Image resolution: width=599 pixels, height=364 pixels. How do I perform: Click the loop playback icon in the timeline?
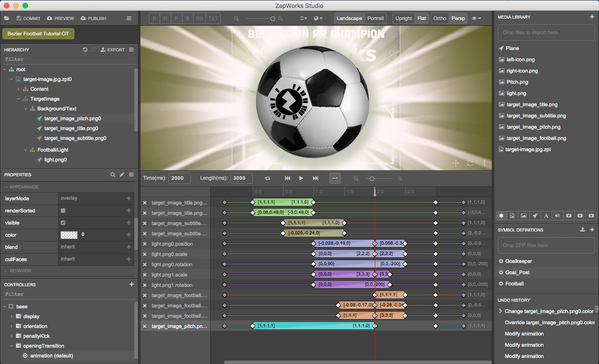267,178
